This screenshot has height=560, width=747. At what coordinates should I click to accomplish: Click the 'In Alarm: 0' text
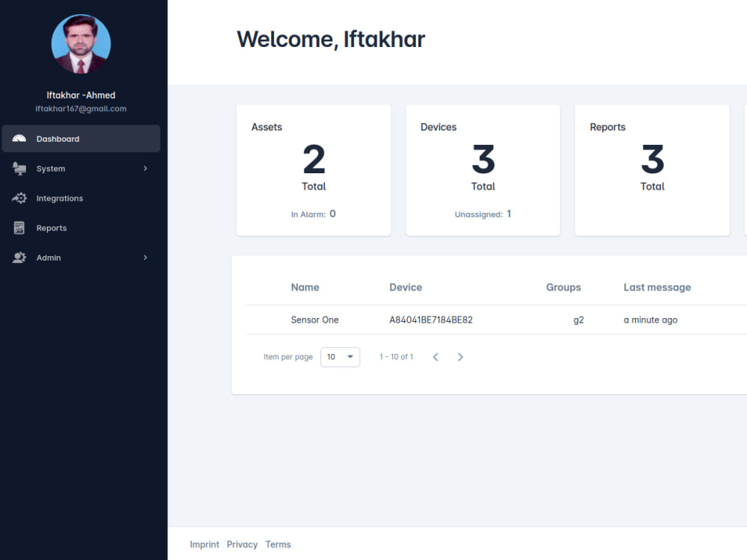[x=314, y=214]
